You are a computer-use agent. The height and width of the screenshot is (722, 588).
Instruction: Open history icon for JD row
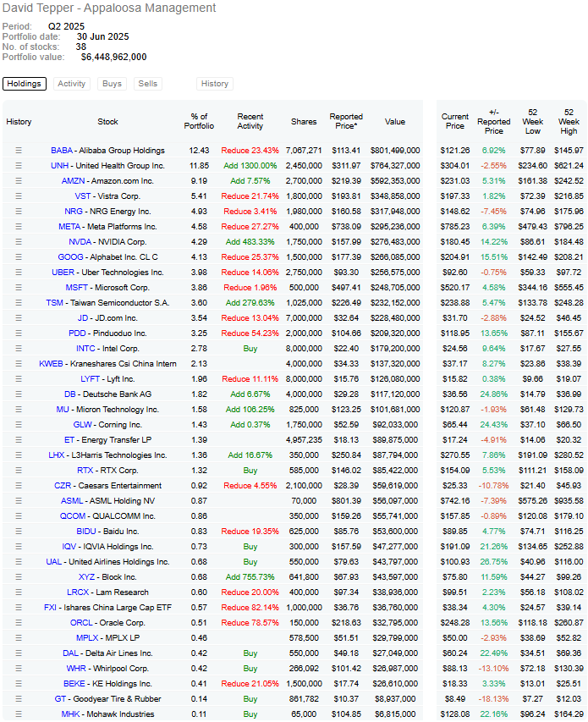coord(19,317)
